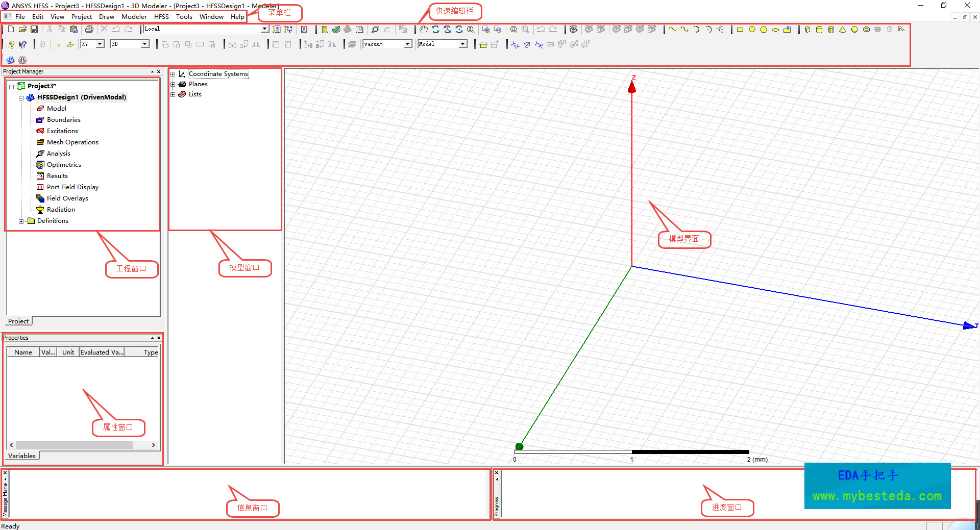The height and width of the screenshot is (530, 980).
Task: Select the Draw circle tool
Action: pyautogui.click(x=752, y=30)
